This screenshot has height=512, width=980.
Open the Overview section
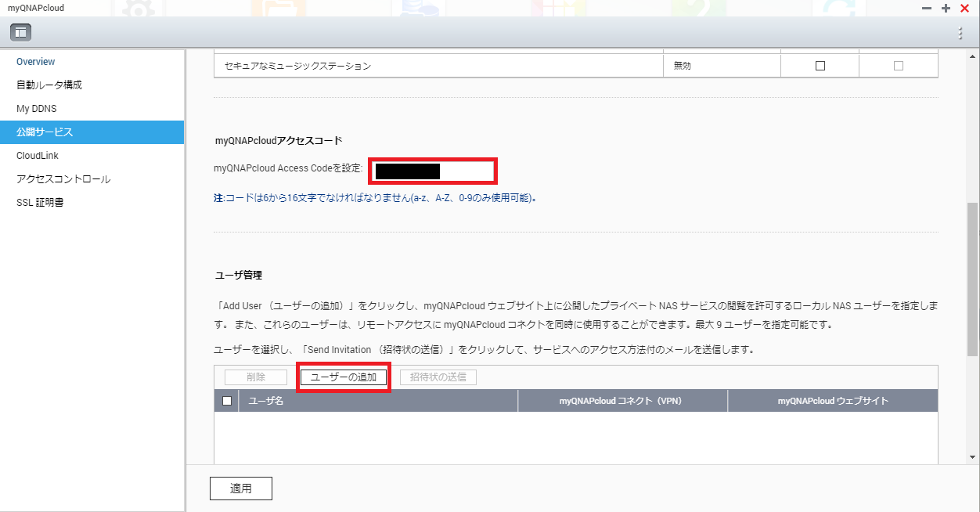click(x=92, y=62)
